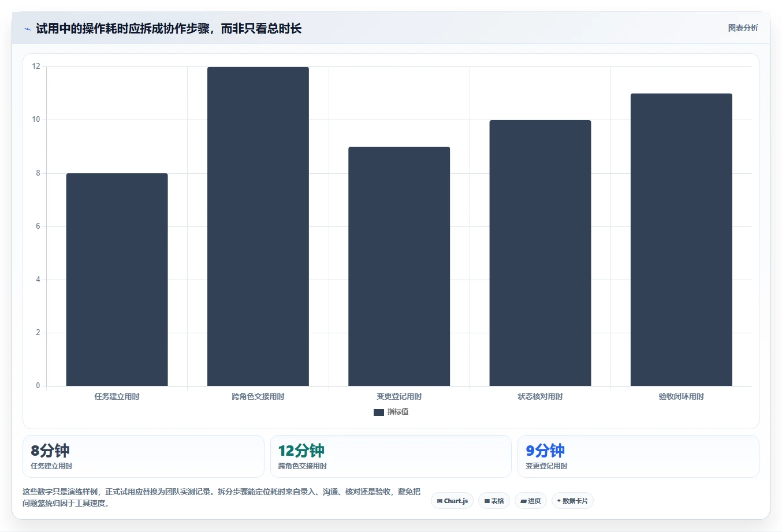The image size is (782, 532).
Task: Click the 数据卡片 tag chip
Action: 572,501
